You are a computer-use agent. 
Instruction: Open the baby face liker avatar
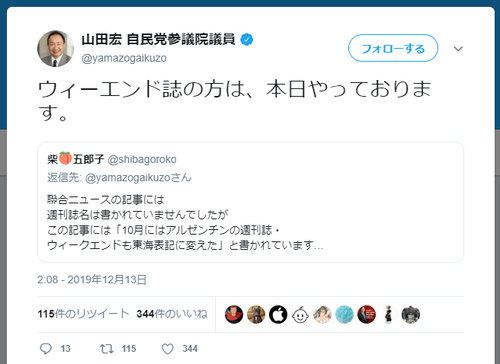coord(300,314)
